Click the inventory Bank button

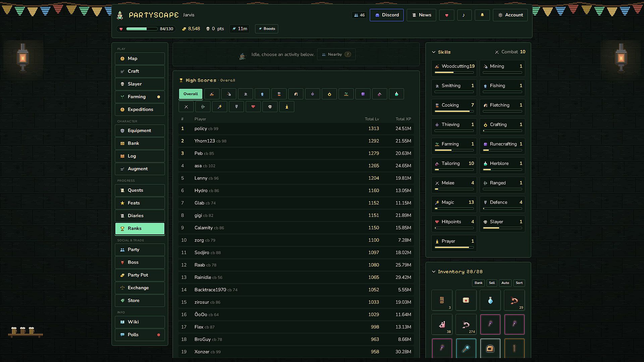click(x=478, y=283)
